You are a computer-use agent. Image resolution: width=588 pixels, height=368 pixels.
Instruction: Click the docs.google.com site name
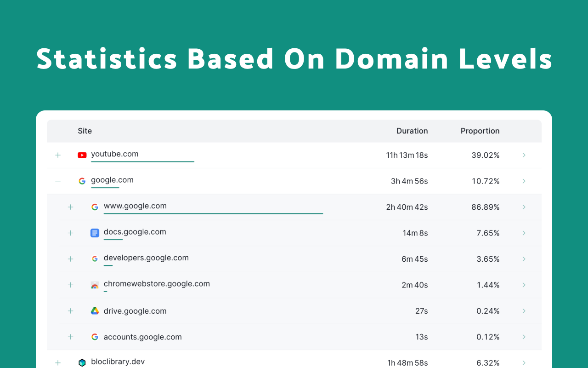coord(135,232)
